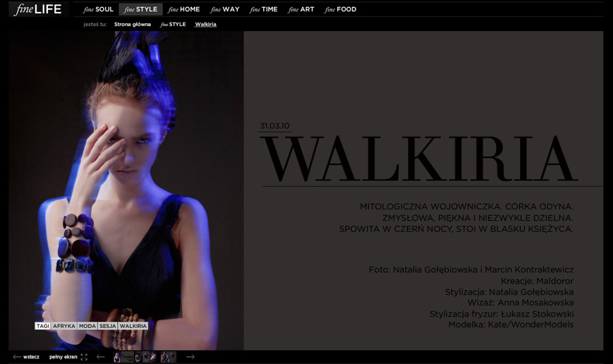This screenshot has height=364, width=613.
Task: Click the fine LIFE logo
Action: pyautogui.click(x=38, y=9)
